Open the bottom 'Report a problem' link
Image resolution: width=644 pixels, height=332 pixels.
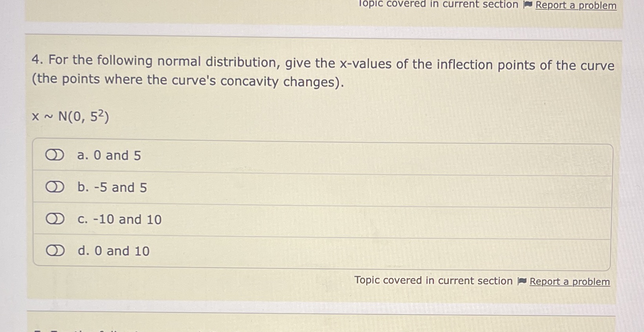click(x=570, y=281)
